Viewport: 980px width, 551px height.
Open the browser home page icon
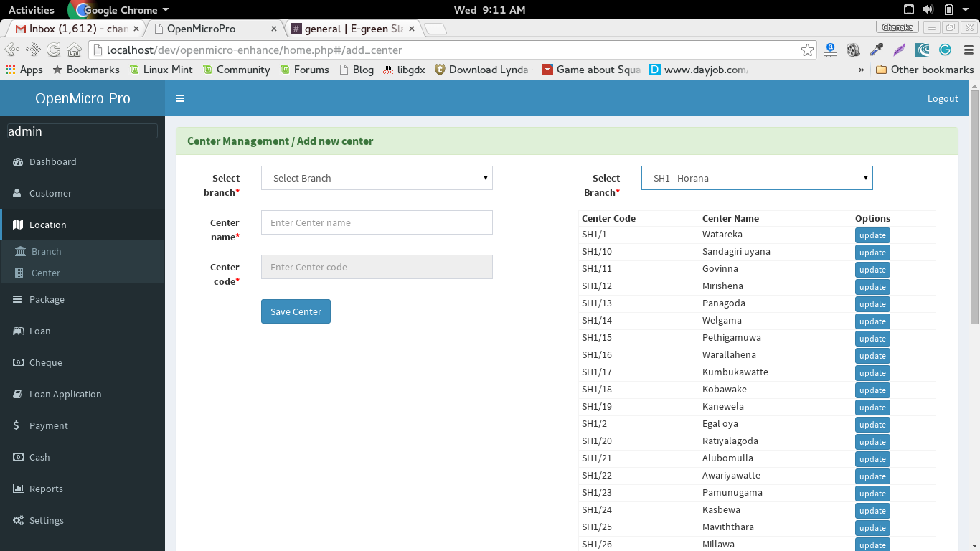click(74, 50)
